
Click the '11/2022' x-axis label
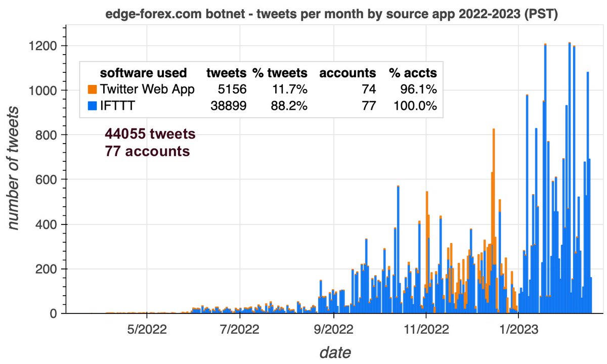pyautogui.click(x=426, y=329)
